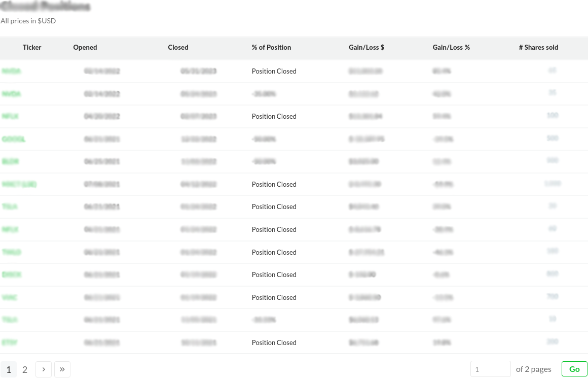Jump to the last page double-arrow

62,369
